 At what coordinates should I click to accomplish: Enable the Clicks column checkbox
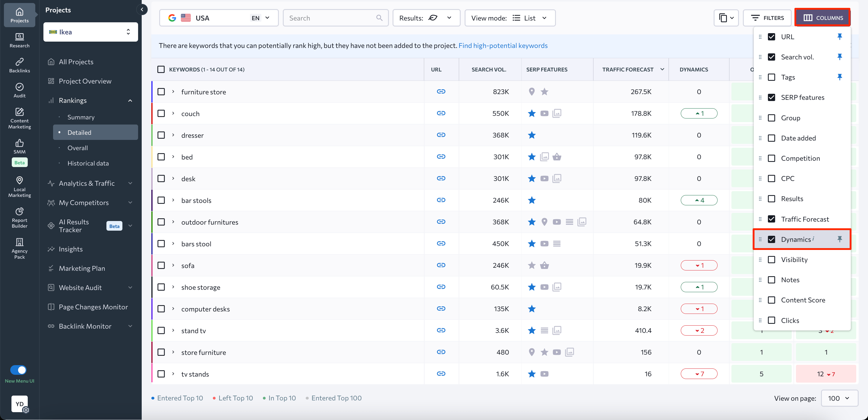click(x=771, y=320)
